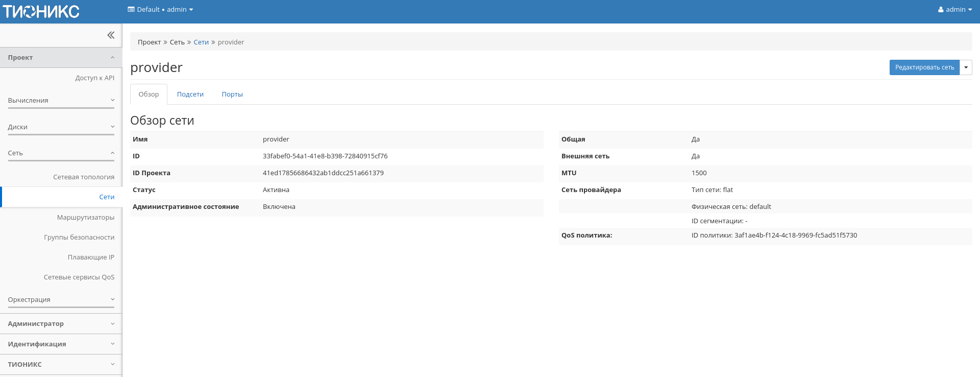Collapse the sidebar with double-chevron icon
Image resolution: width=980 pixels, height=377 pixels.
coord(111,35)
